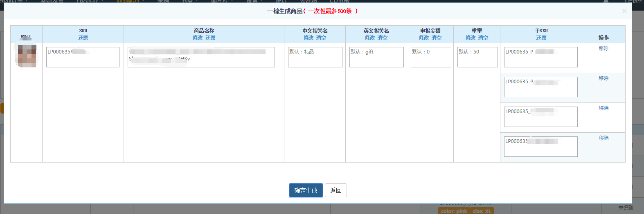The height and width of the screenshot is (214, 644).
Task: Remove the last sub-SKU row via 移除
Action: (603, 138)
